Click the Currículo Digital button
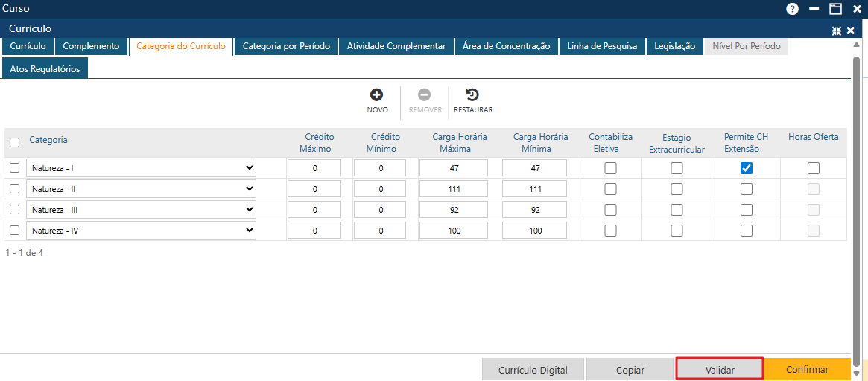The height and width of the screenshot is (381, 868). point(533,370)
